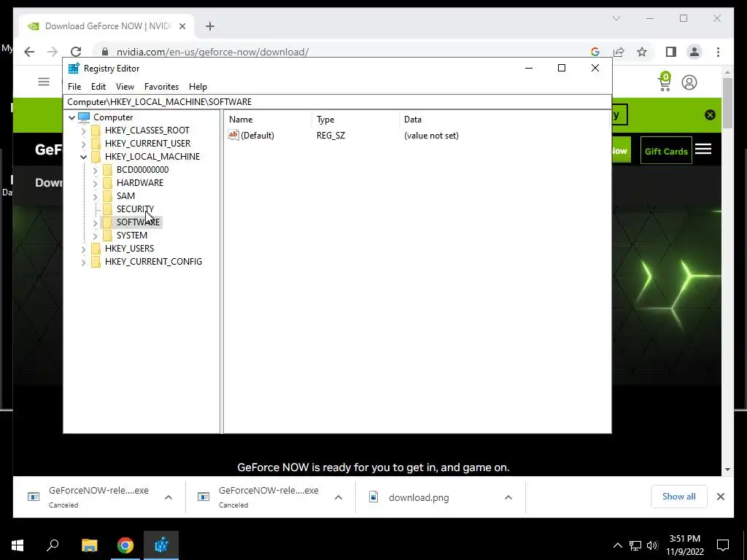
Task: Expand HKEY_CLASSES_ROOT arrow
Action: click(x=83, y=131)
